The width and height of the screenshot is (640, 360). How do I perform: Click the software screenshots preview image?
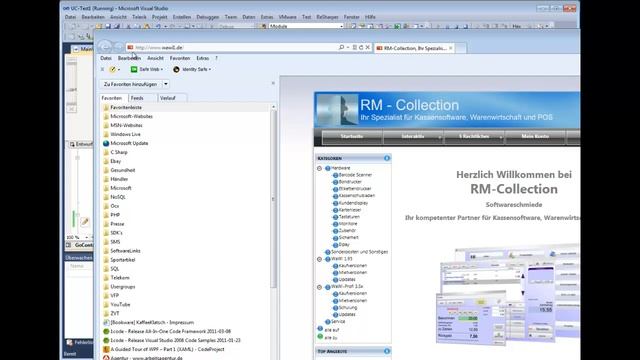(x=508, y=294)
